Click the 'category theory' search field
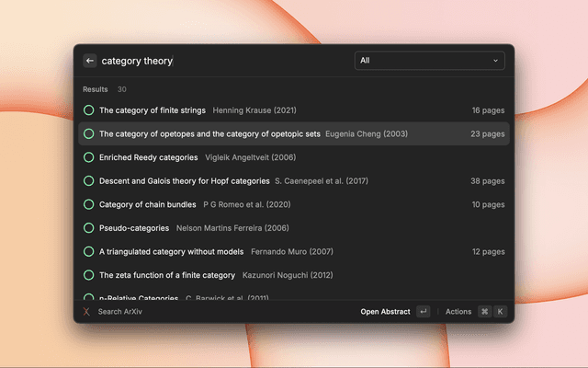 [x=220, y=61]
